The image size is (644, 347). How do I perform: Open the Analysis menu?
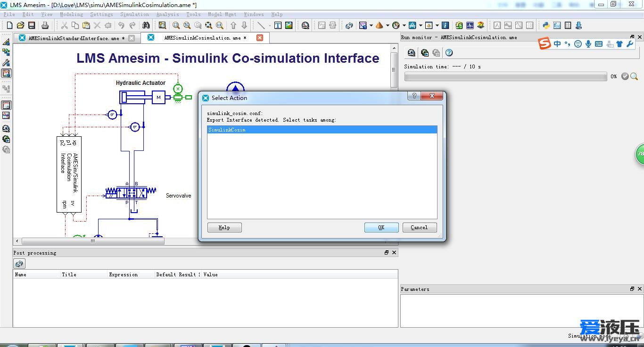[168, 15]
